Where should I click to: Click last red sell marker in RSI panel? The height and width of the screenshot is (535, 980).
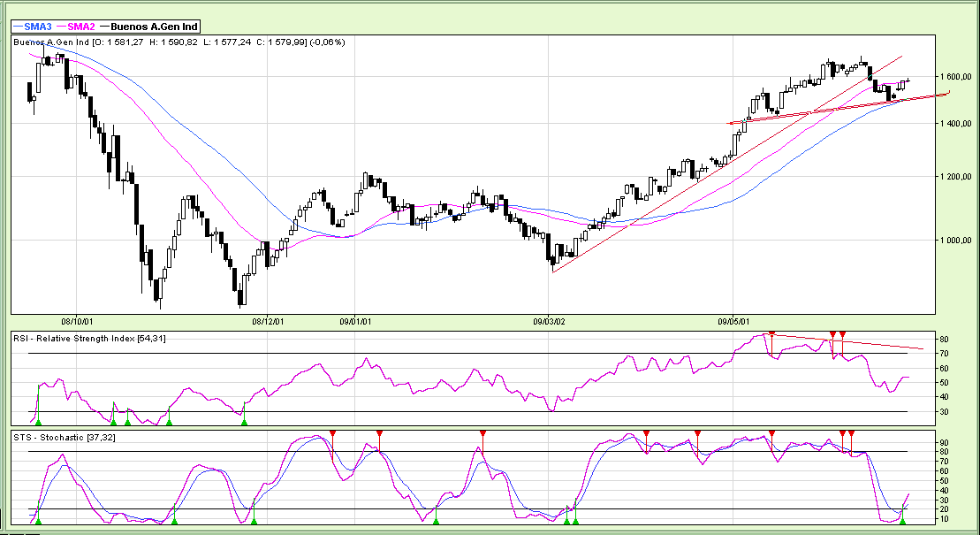pos(842,334)
